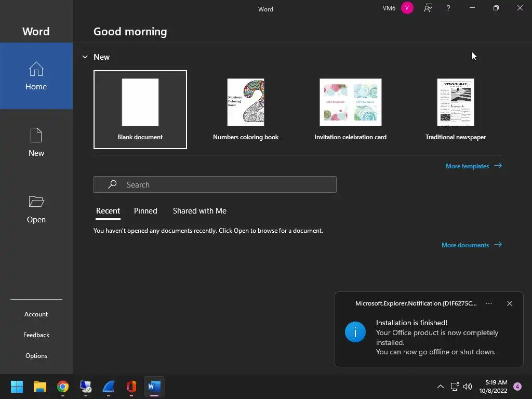Collapse the New templates section
This screenshot has width=532, height=399.
(x=85, y=57)
